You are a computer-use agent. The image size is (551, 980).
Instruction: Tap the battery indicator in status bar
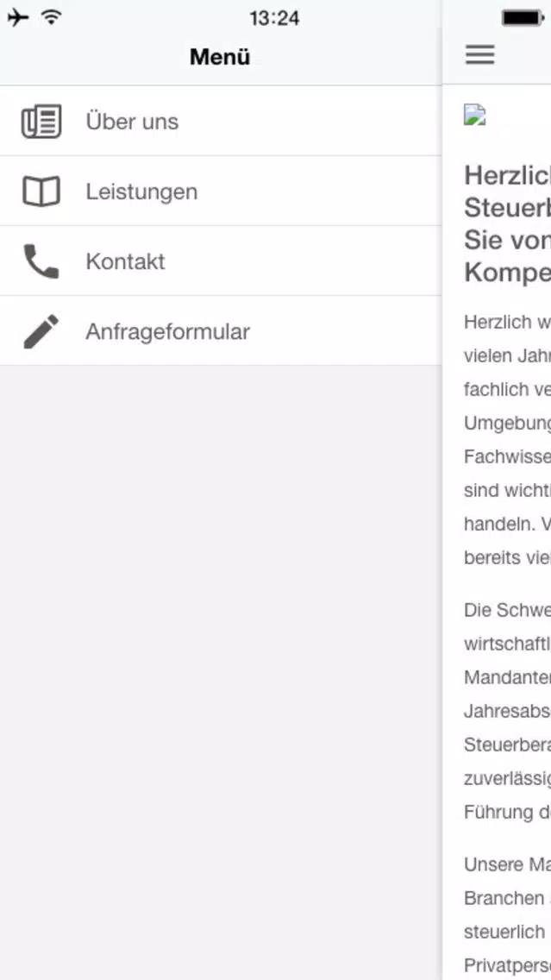(523, 18)
